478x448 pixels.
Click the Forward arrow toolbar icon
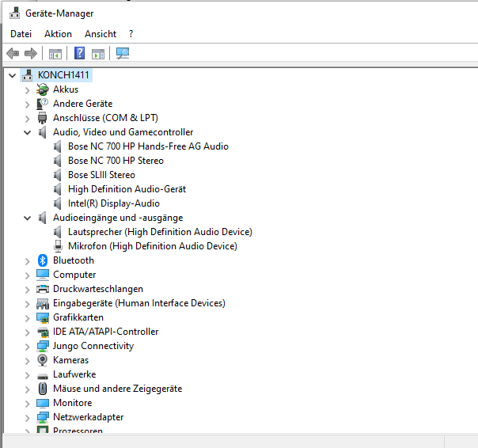point(31,53)
